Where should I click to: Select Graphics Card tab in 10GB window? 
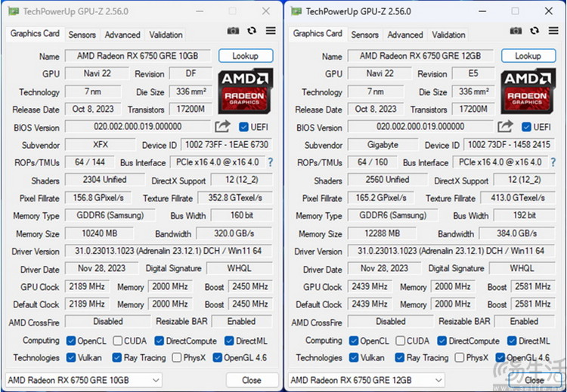point(35,33)
